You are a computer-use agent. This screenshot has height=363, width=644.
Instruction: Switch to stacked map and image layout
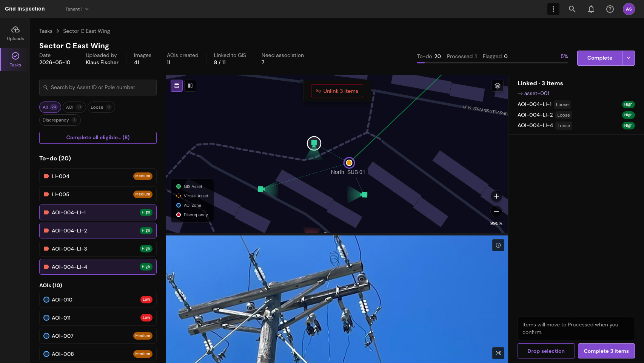click(177, 86)
